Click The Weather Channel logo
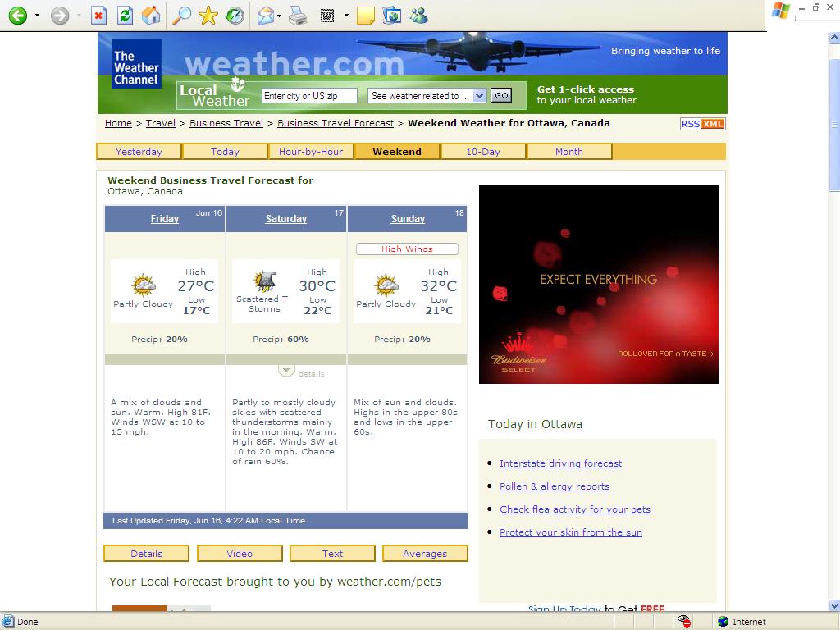Screen dimensions: 840x630 [136, 63]
